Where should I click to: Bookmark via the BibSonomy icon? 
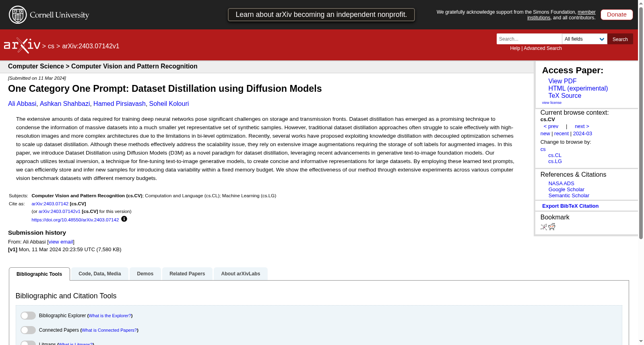[x=544, y=227]
